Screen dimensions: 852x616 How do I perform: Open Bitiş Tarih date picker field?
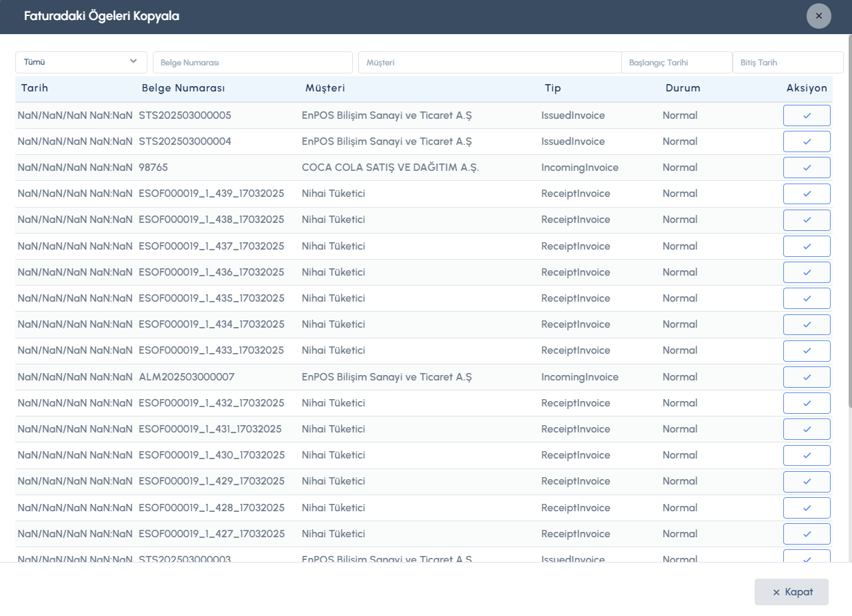(788, 63)
